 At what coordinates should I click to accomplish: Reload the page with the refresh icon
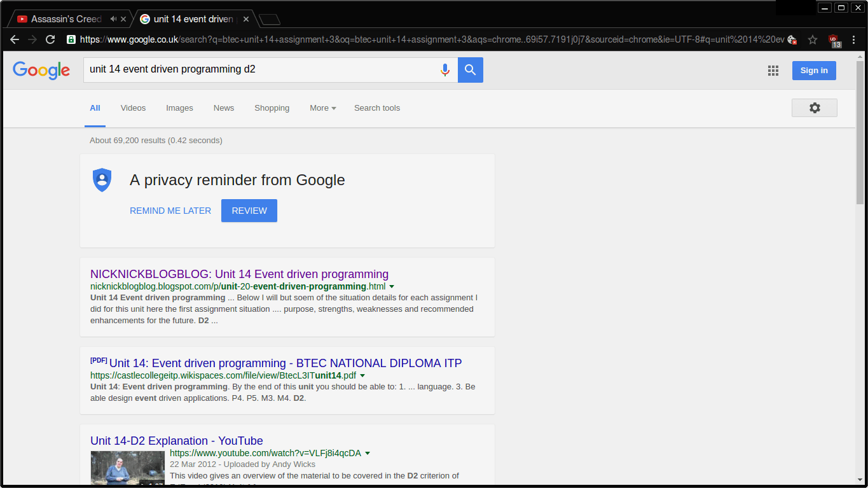pos(50,39)
